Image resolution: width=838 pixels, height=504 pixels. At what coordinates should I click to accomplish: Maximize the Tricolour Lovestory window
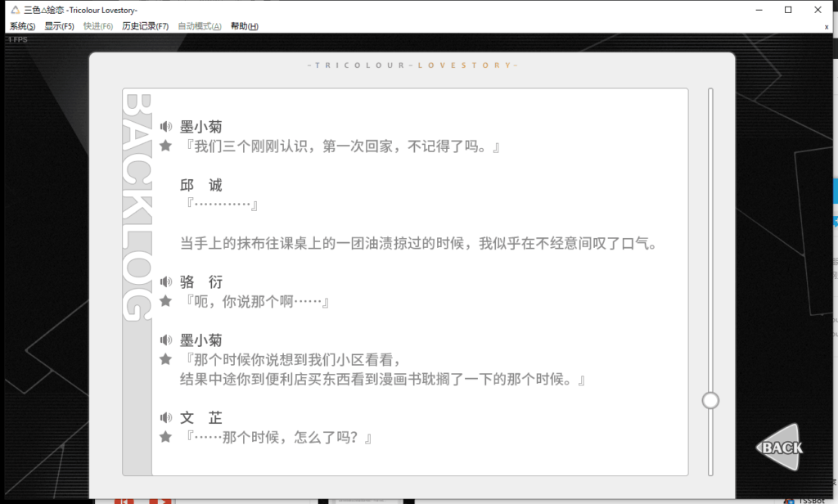point(788,10)
